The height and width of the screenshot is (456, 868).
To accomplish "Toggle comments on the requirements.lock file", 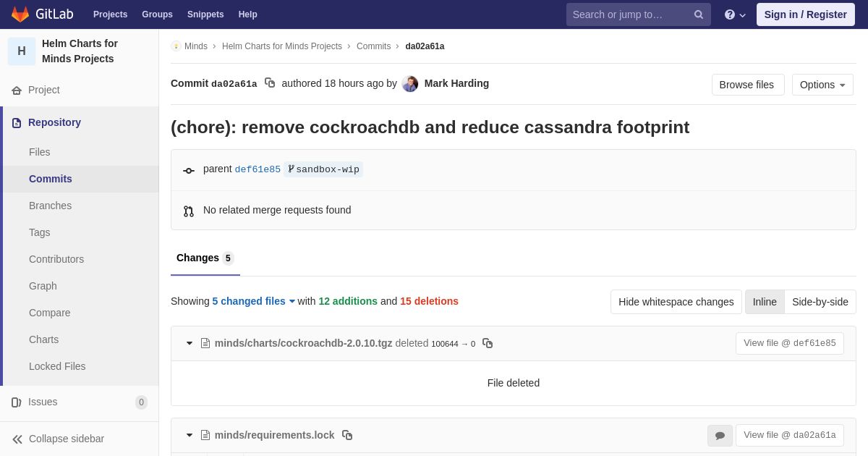I will click(720, 436).
